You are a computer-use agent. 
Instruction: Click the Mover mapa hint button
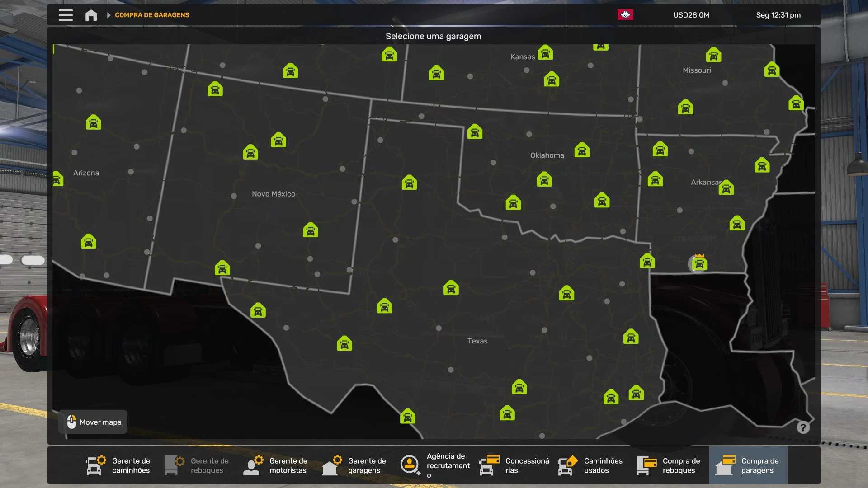pyautogui.click(x=93, y=422)
